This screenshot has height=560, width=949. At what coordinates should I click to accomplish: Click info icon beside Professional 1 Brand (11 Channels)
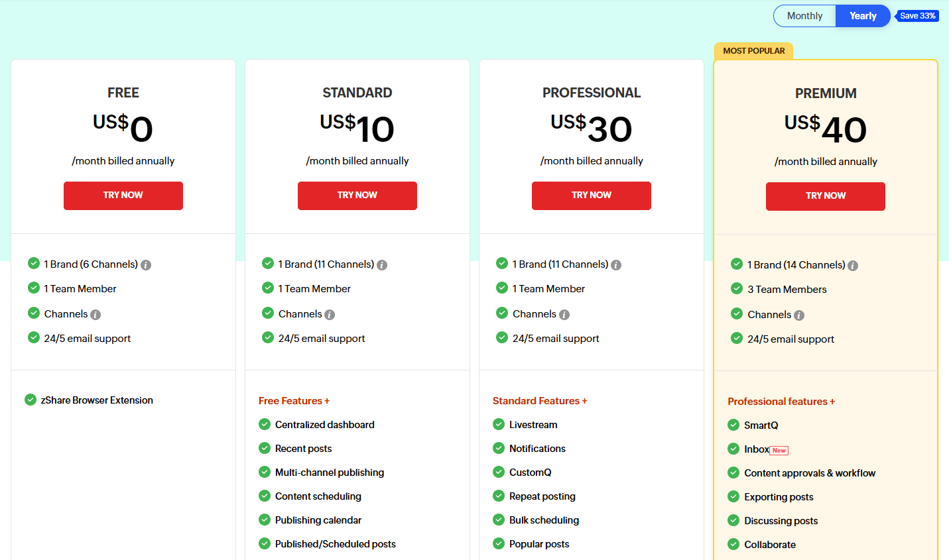616,265
